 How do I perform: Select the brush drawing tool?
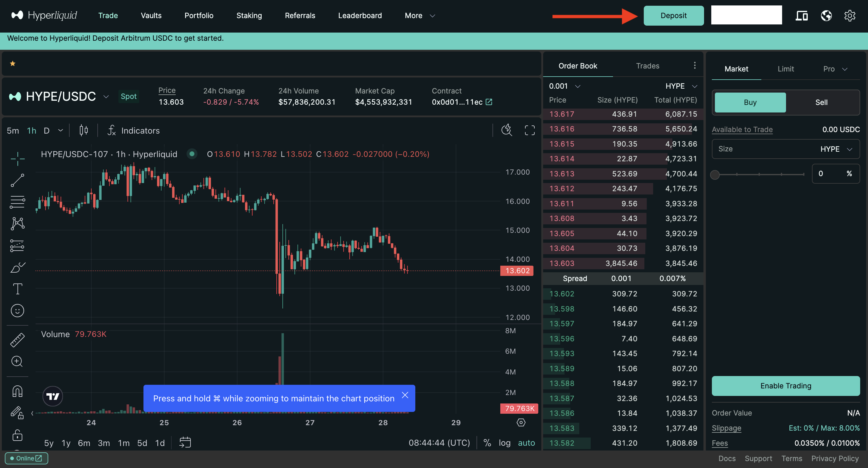click(17, 267)
